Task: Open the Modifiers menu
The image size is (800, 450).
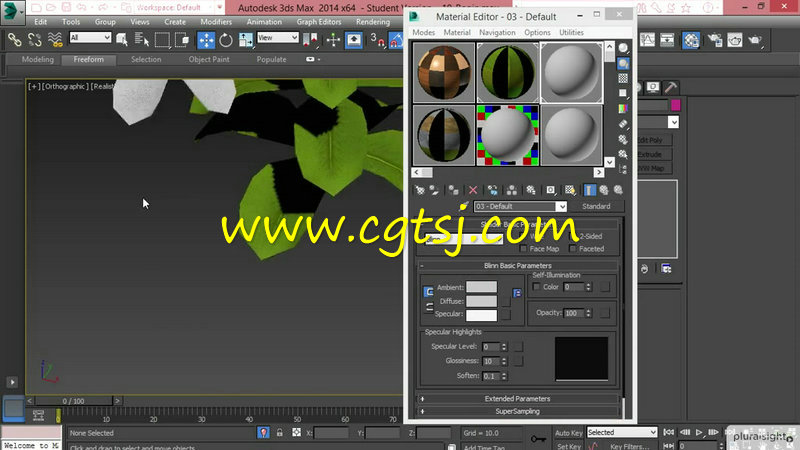Action: [216, 22]
